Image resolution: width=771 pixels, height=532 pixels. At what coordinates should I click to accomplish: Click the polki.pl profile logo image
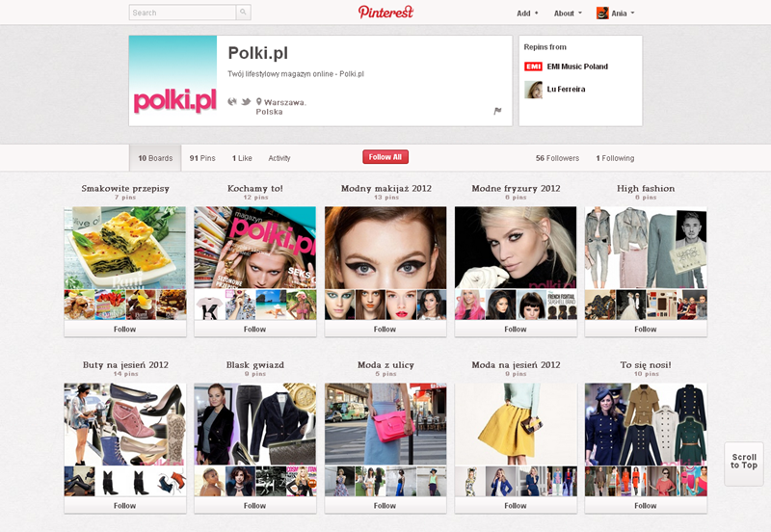tap(173, 81)
